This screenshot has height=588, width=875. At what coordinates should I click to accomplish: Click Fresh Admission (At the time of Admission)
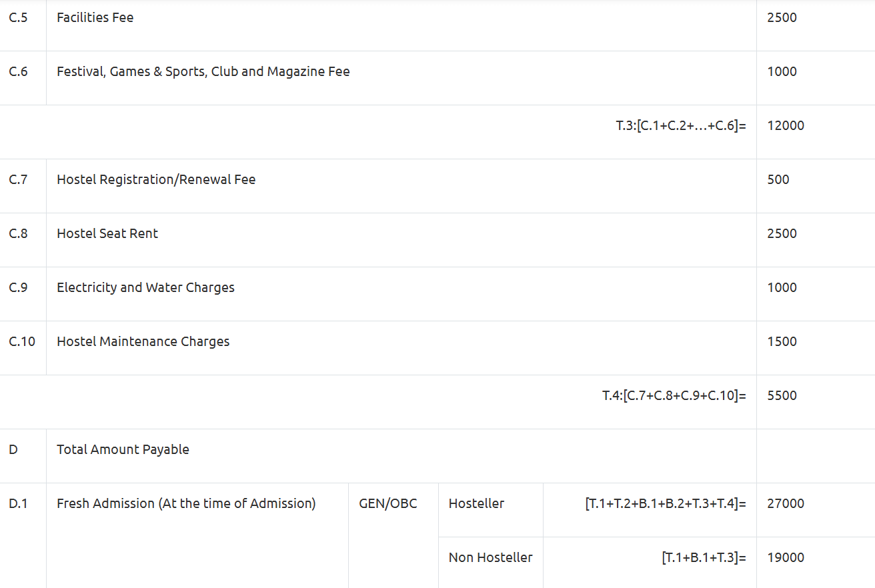click(186, 504)
